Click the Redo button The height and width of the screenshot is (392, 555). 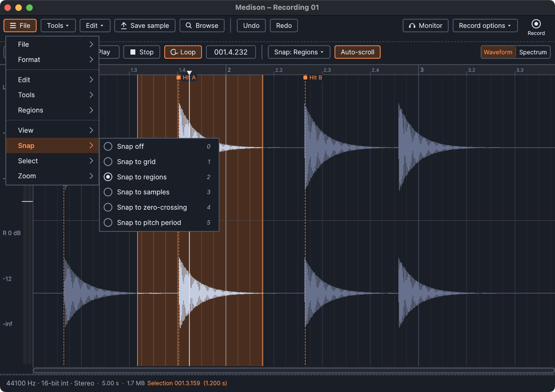284,26
